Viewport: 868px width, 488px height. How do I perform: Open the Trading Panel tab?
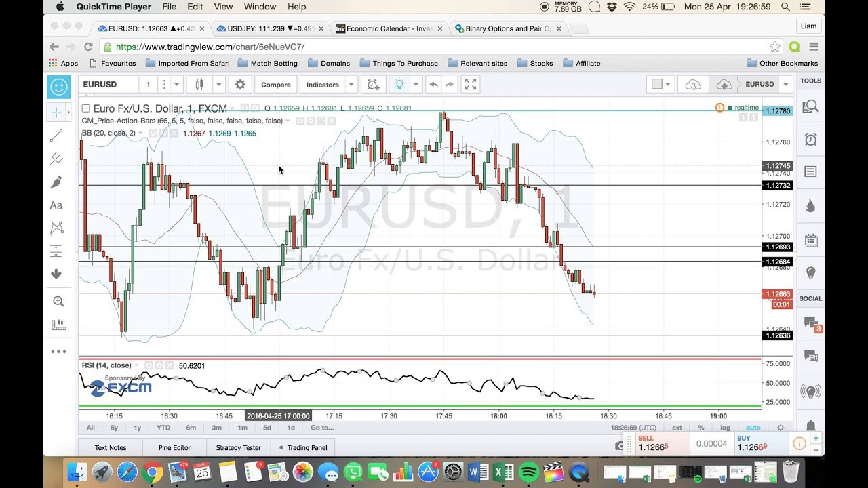click(x=303, y=447)
